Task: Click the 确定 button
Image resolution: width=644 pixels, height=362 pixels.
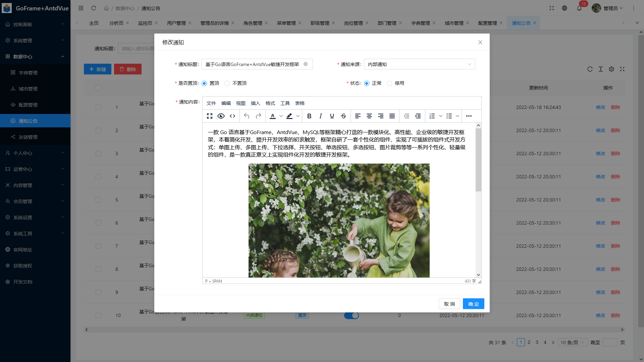Action: coord(473,304)
